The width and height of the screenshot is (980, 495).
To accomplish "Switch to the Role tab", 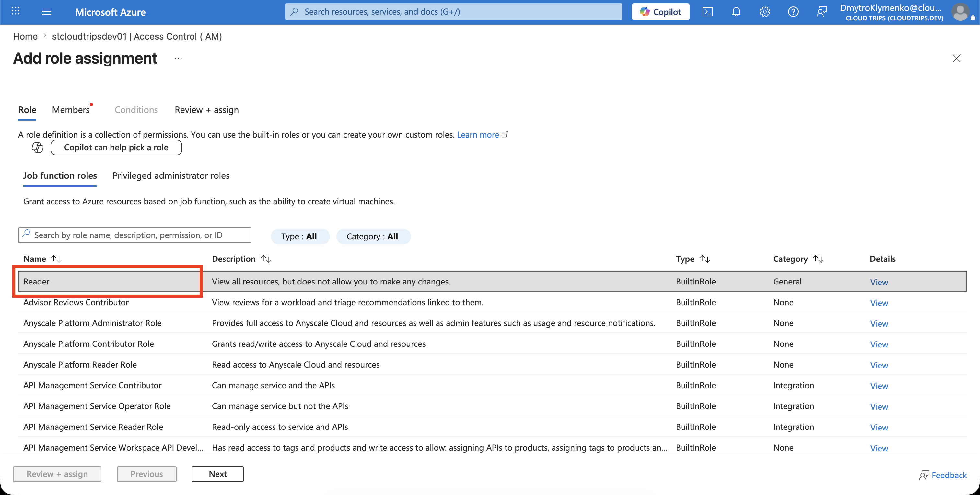I will pos(28,110).
